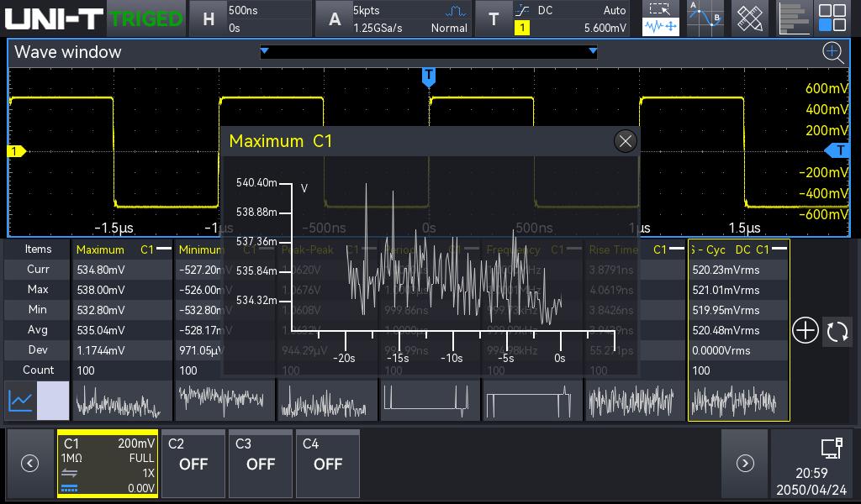Add a measurement with the plus icon
The height and width of the screenshot is (504, 861).
[805, 331]
